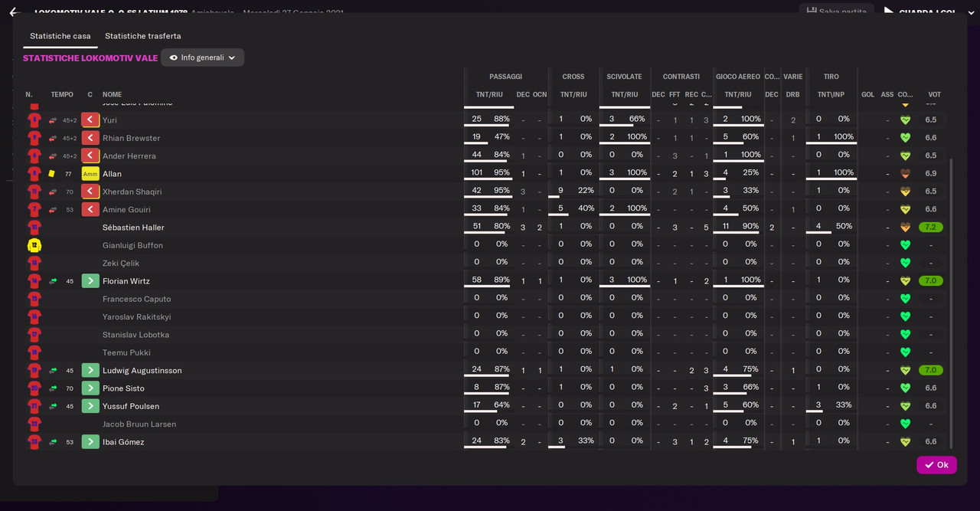Sort by VOT rating column header

(x=934, y=95)
